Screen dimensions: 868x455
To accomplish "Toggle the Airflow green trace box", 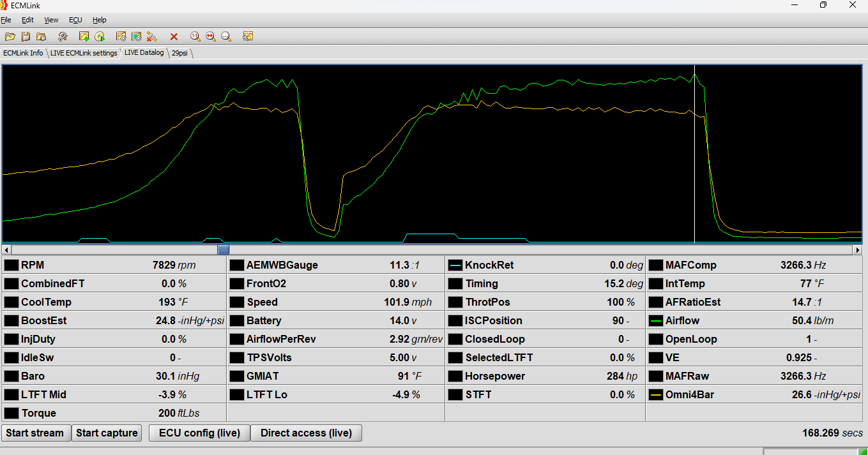I will tap(655, 320).
